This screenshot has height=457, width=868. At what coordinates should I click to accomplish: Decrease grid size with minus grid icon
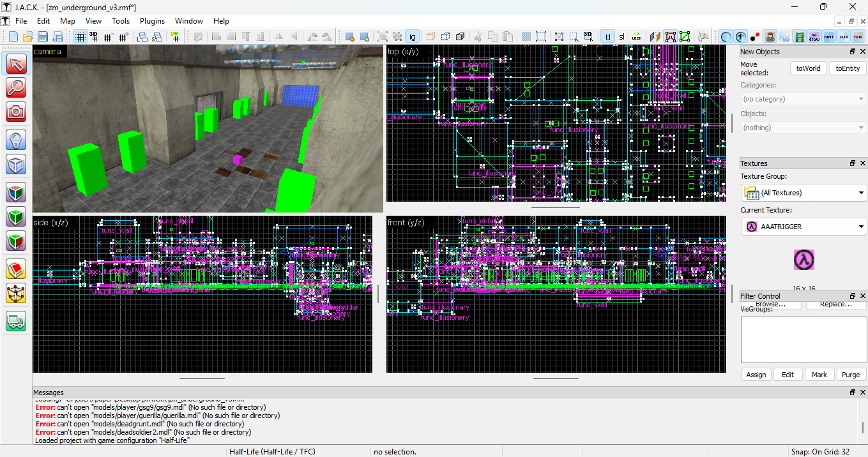[x=108, y=36]
